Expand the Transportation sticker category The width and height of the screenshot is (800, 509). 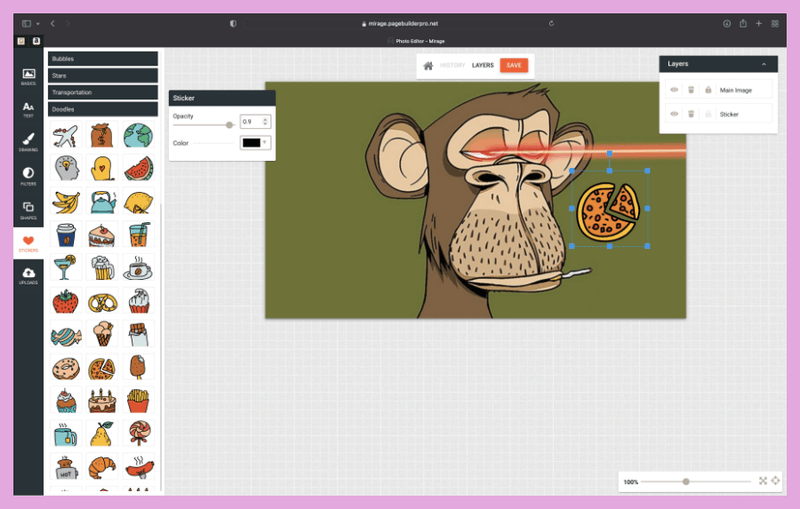point(103,92)
